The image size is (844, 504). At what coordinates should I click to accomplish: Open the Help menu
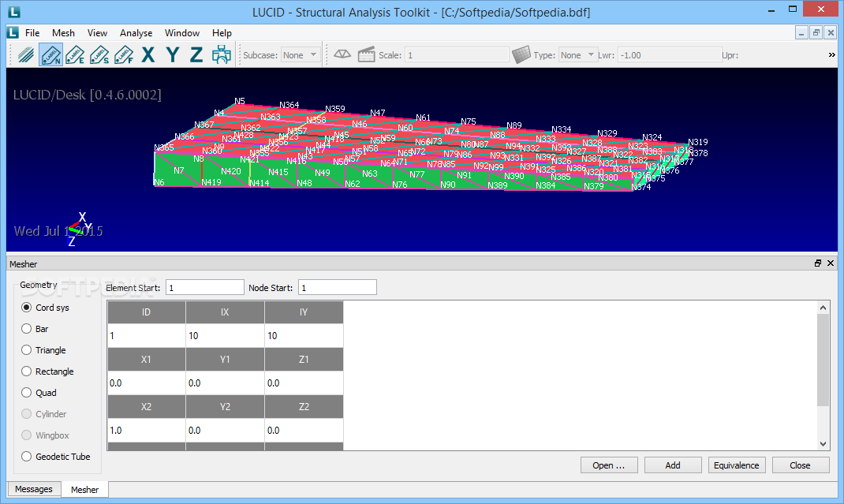click(x=222, y=33)
